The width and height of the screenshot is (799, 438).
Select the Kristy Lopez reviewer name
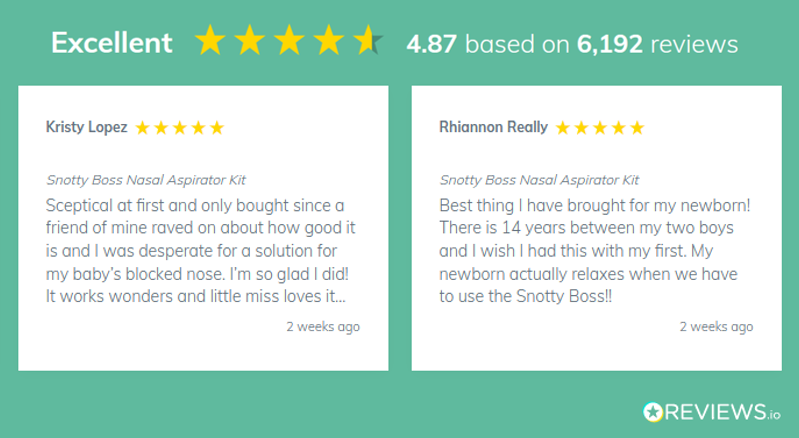pos(86,127)
